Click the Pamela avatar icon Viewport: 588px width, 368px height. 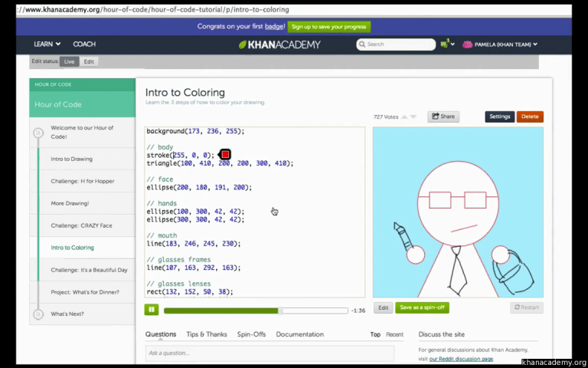(x=467, y=44)
